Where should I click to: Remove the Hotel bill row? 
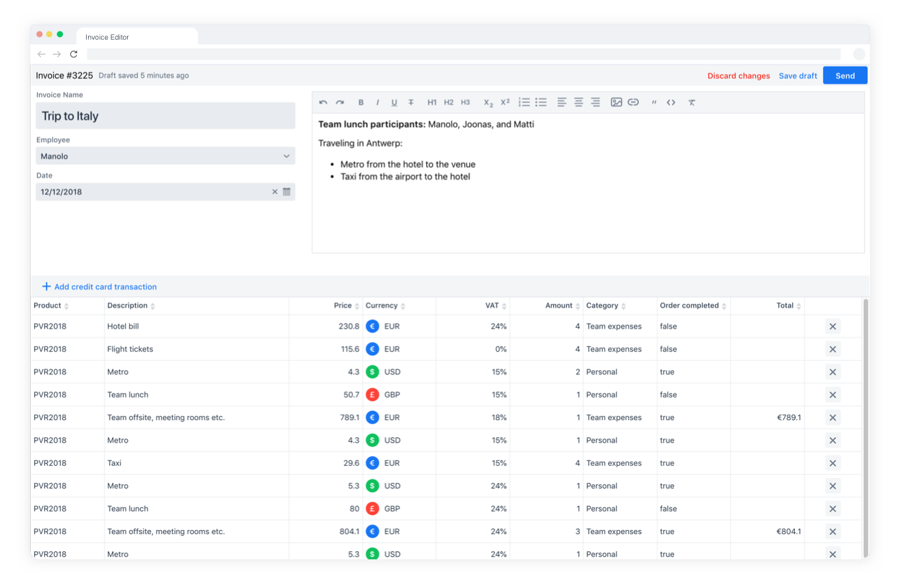click(832, 326)
